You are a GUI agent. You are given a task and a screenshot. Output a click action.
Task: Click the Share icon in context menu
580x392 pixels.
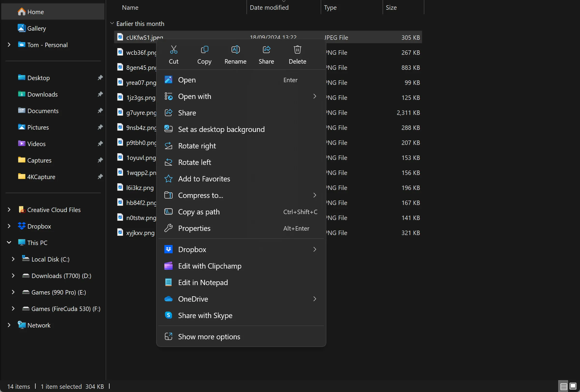coord(266,50)
